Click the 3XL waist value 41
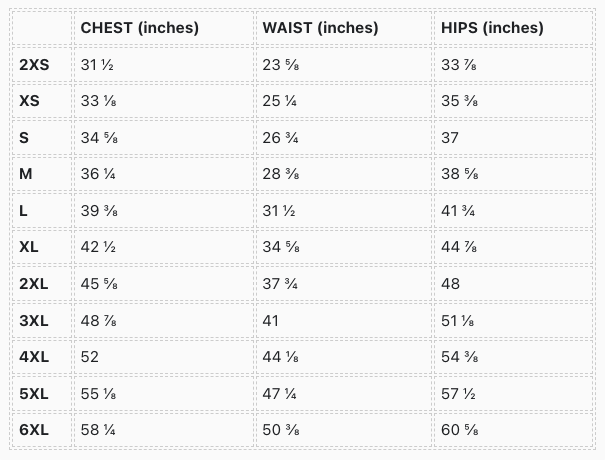 tap(270, 321)
